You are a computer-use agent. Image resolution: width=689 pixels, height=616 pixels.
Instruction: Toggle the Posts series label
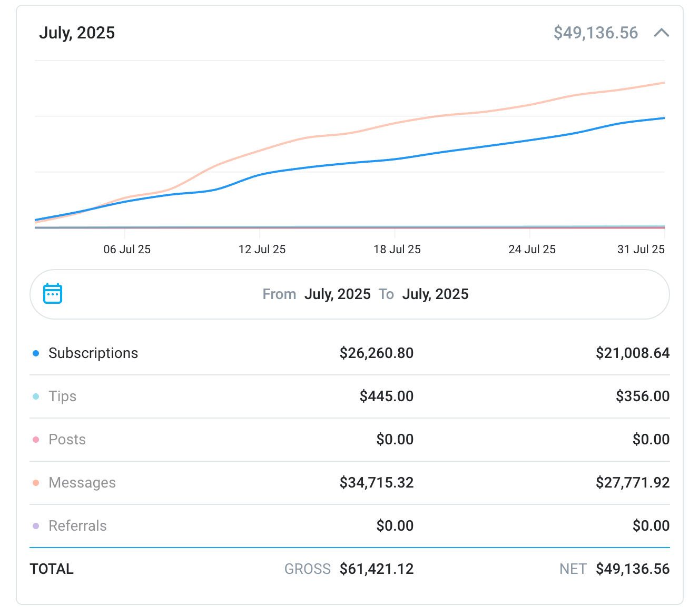pos(67,440)
